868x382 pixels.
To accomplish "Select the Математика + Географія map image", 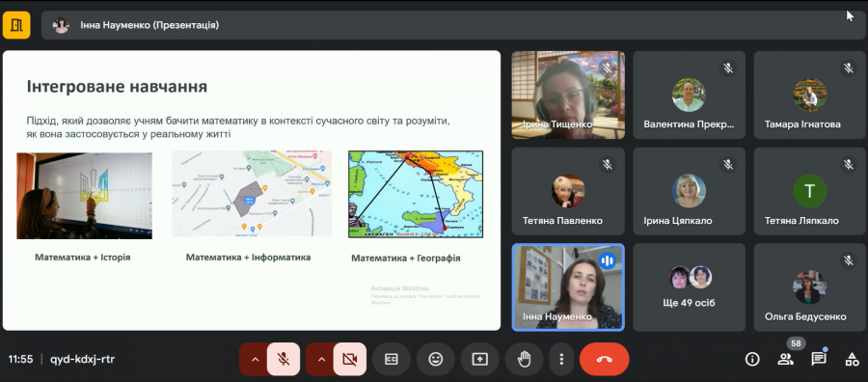I will [416, 194].
